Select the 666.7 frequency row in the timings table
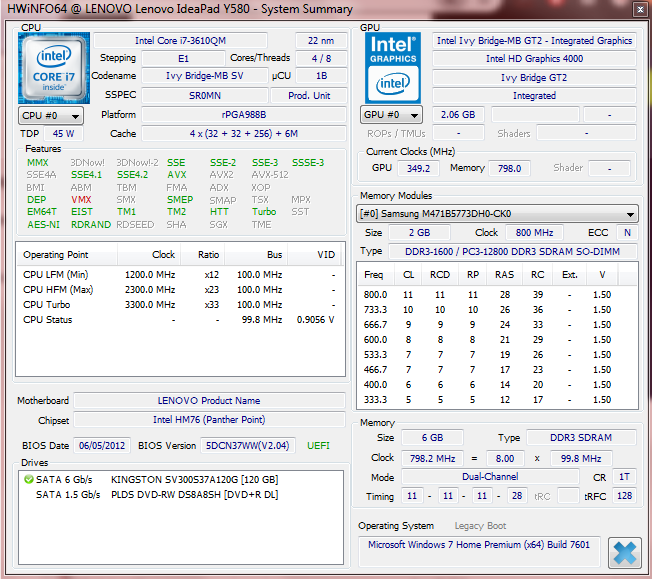The width and height of the screenshot is (652, 579). 497,325
